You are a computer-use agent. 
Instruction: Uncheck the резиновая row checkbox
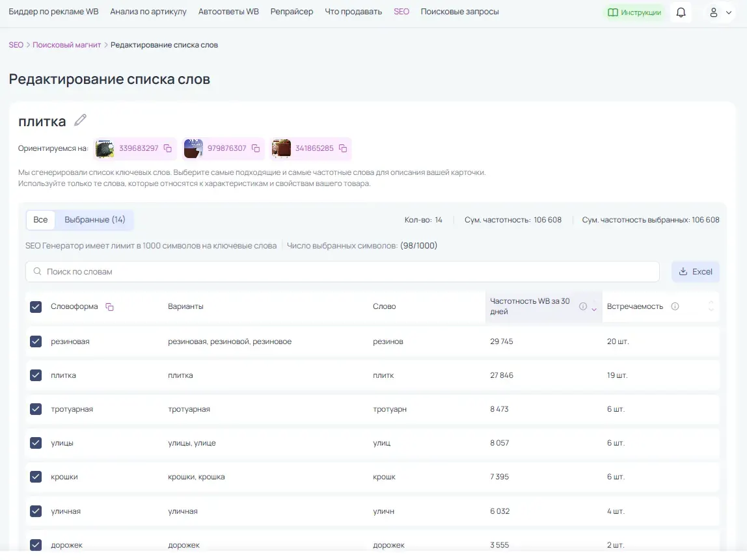[x=36, y=341]
